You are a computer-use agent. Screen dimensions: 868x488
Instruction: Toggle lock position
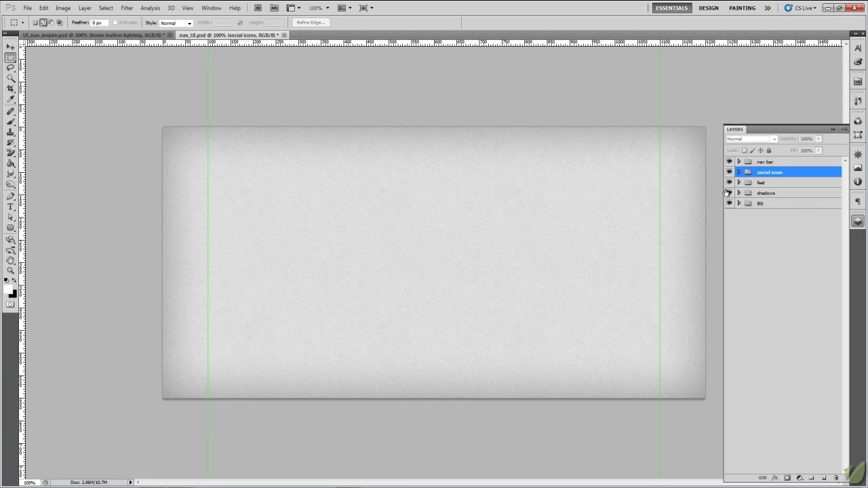pos(760,150)
